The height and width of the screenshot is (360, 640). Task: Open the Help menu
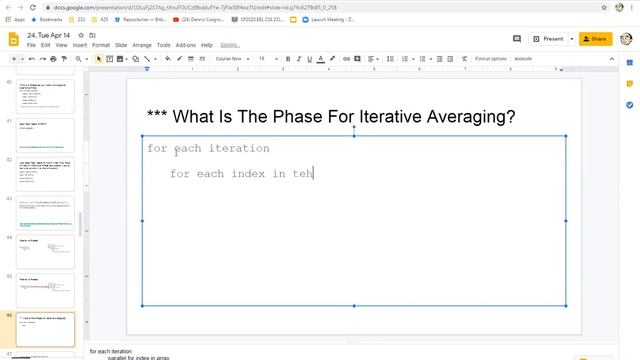[x=207, y=45]
